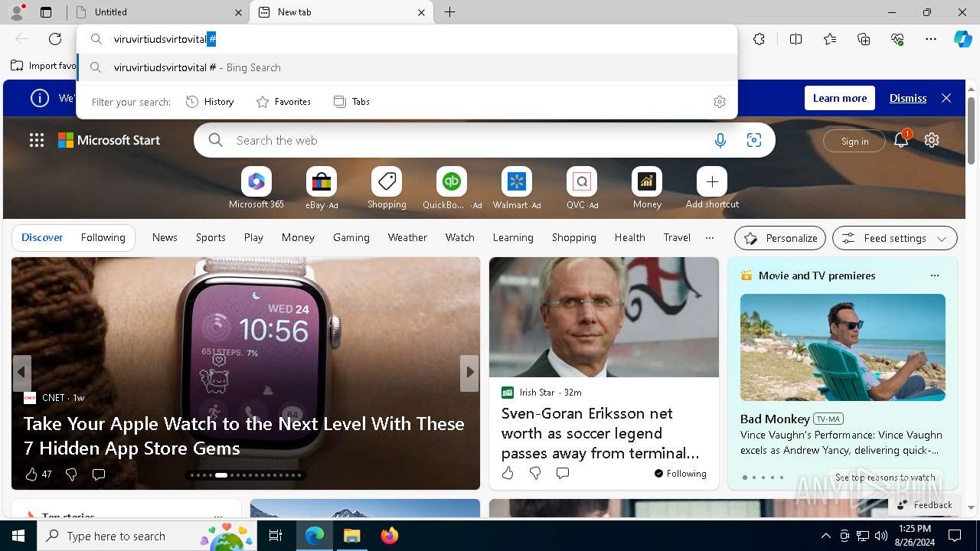980x551 pixels.
Task: Select the Discover feed tab
Action: tap(42, 237)
